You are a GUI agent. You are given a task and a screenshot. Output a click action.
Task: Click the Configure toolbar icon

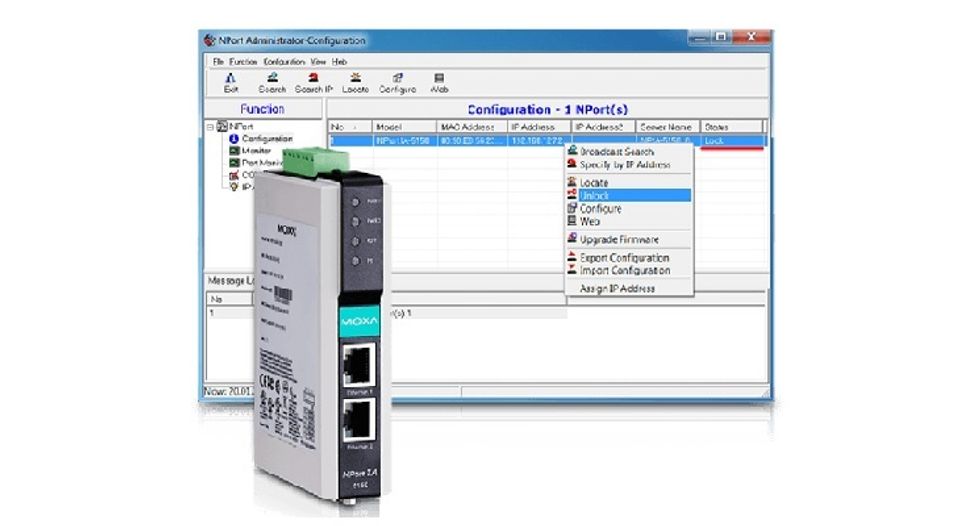point(398,77)
